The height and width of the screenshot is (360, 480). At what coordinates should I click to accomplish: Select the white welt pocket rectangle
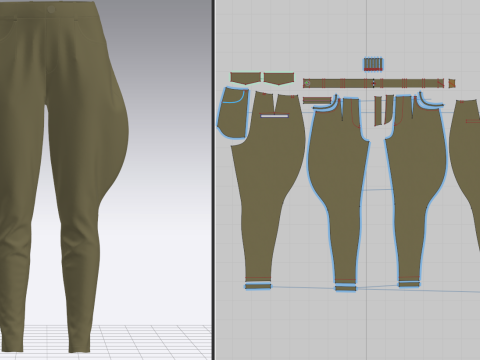coord(274,116)
